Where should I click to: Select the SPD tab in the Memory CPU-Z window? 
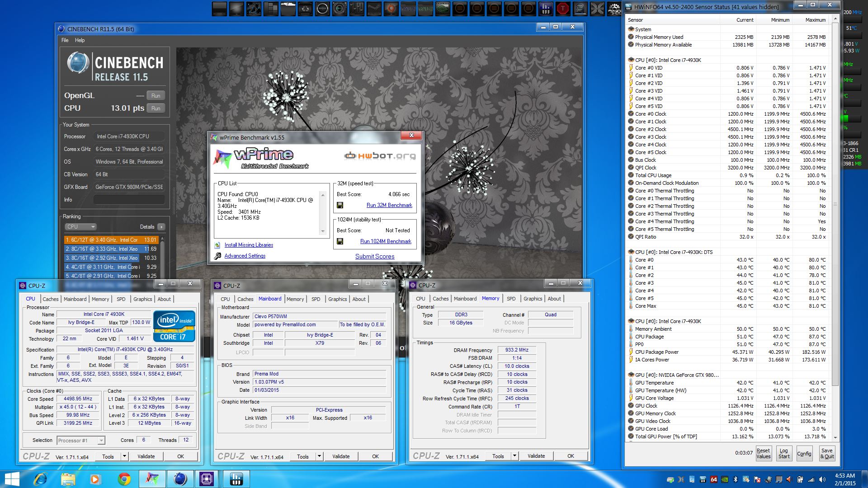click(x=511, y=299)
